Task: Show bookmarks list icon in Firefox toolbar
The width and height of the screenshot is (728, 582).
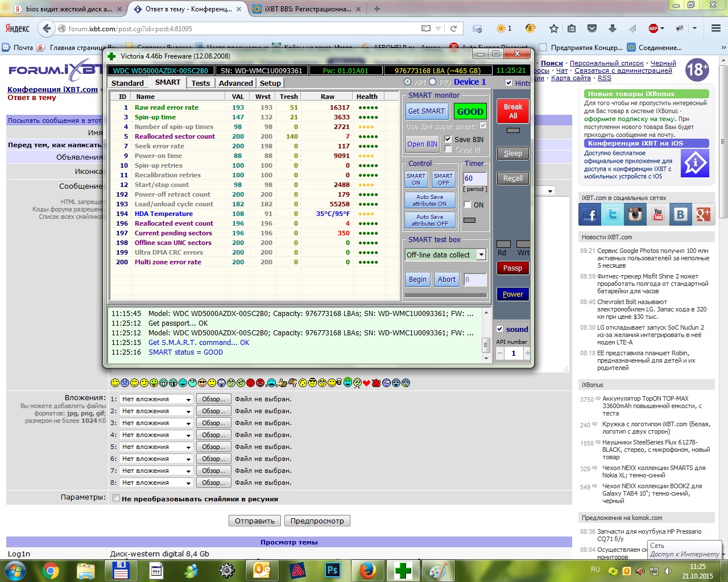Action: (572, 28)
